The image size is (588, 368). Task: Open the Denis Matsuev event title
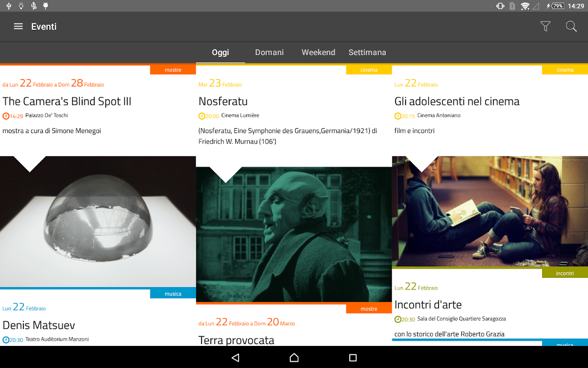pos(39,326)
